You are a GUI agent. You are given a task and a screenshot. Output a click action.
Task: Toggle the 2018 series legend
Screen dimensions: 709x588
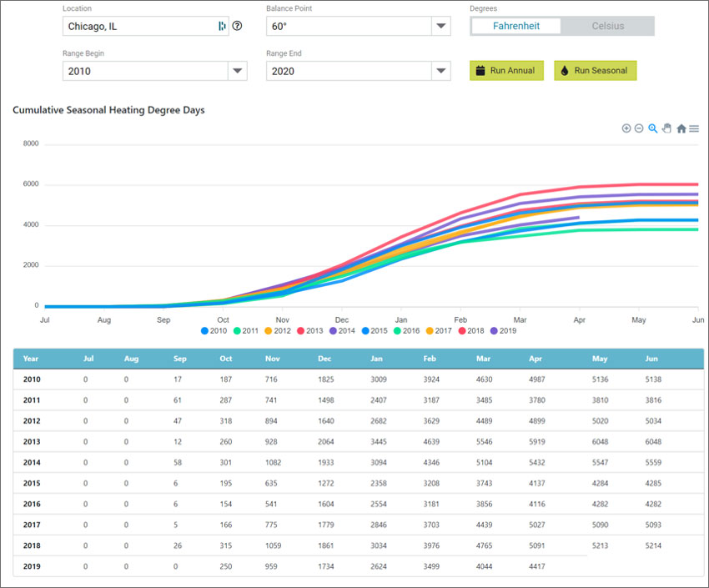click(471, 331)
